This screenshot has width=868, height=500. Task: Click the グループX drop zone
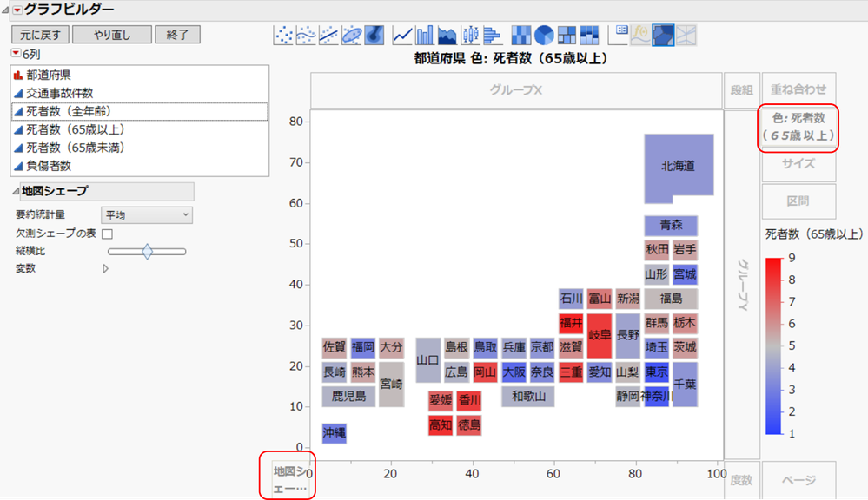tap(516, 90)
